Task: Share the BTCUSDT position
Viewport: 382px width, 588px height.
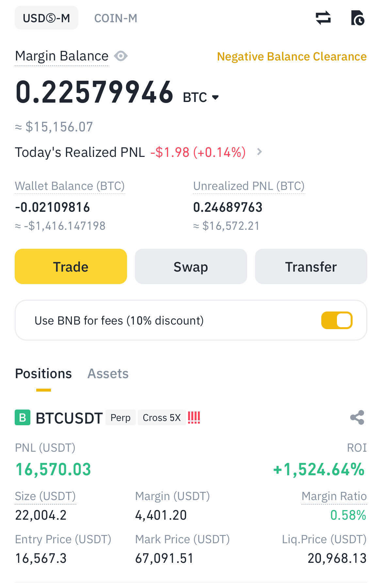Action: pos(357,417)
